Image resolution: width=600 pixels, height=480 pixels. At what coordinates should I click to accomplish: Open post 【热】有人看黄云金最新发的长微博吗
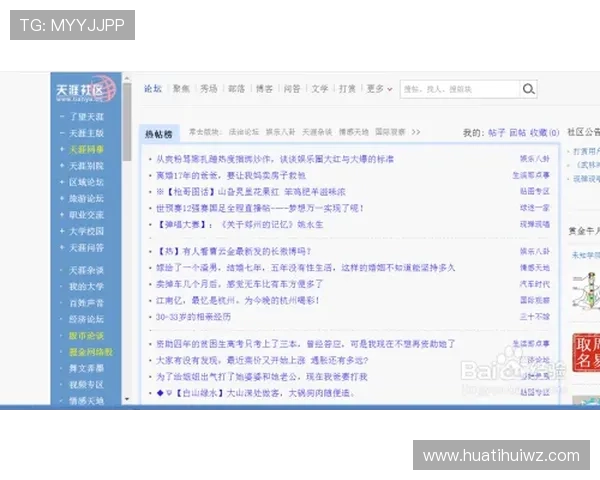(x=234, y=251)
